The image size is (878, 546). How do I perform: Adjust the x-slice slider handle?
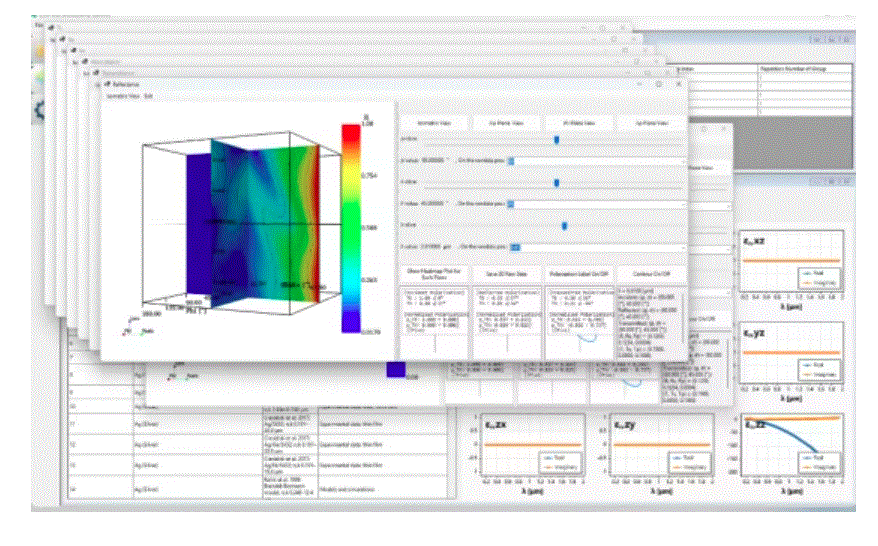[557, 140]
